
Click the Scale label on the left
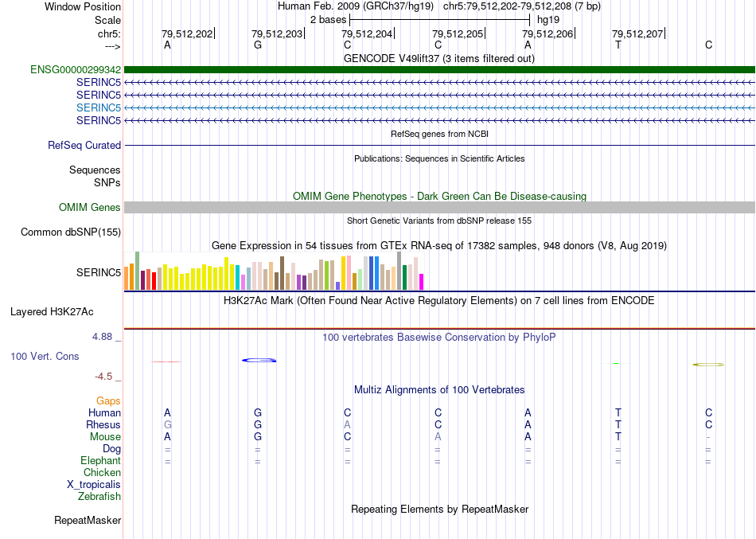(x=107, y=20)
